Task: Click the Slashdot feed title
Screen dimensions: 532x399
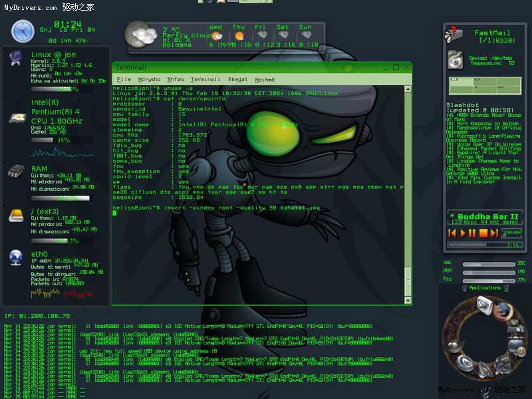Action: (462, 105)
